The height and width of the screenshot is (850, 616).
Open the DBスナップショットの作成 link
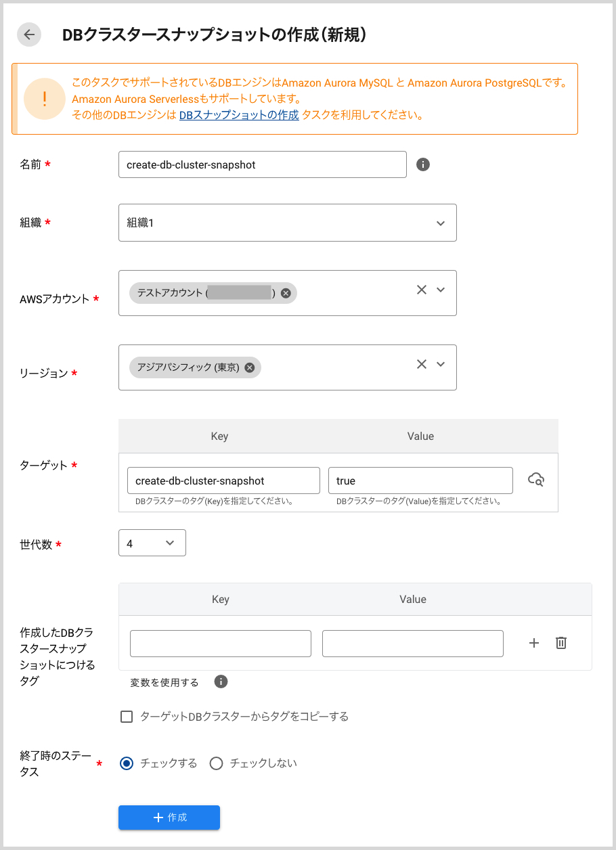(239, 115)
